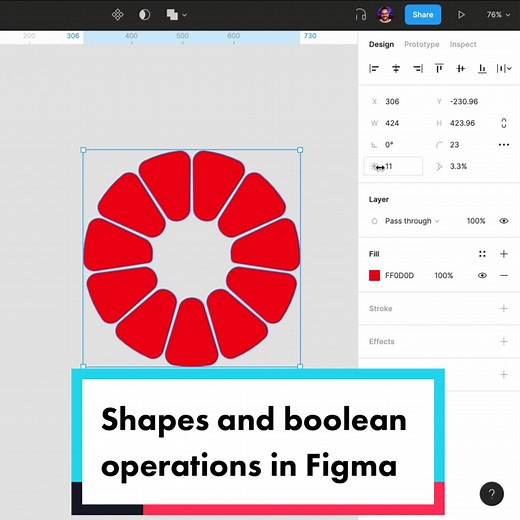
Task: Click the polygon count field 11
Action: point(393,166)
